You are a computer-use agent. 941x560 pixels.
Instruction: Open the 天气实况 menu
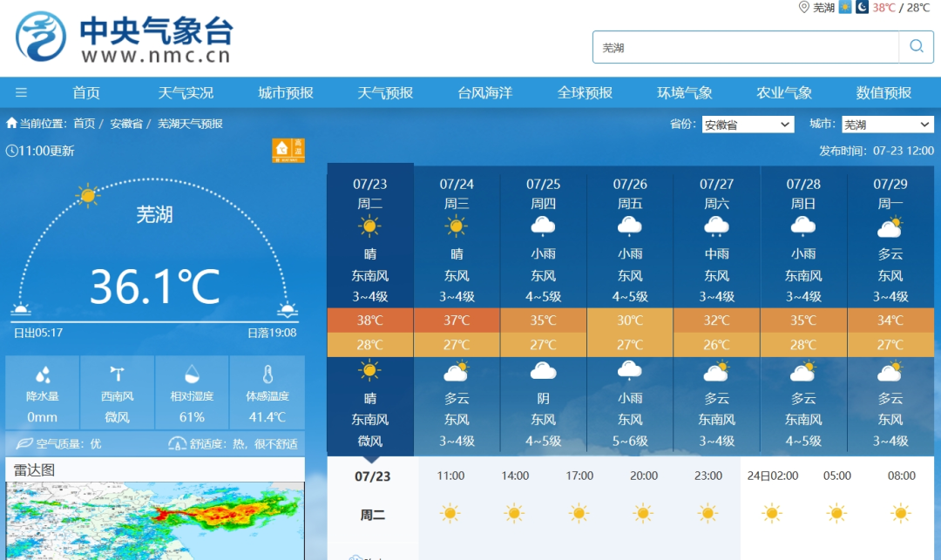click(186, 92)
